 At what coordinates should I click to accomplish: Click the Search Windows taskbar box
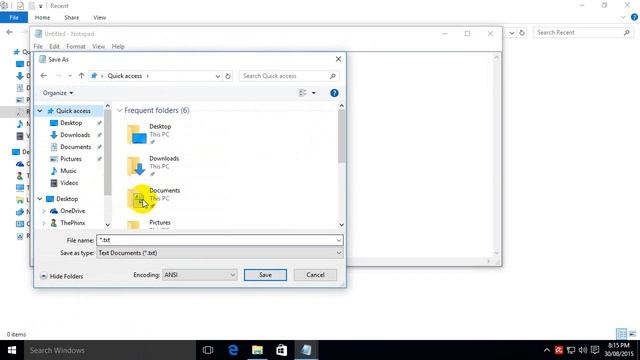[x=110, y=350]
